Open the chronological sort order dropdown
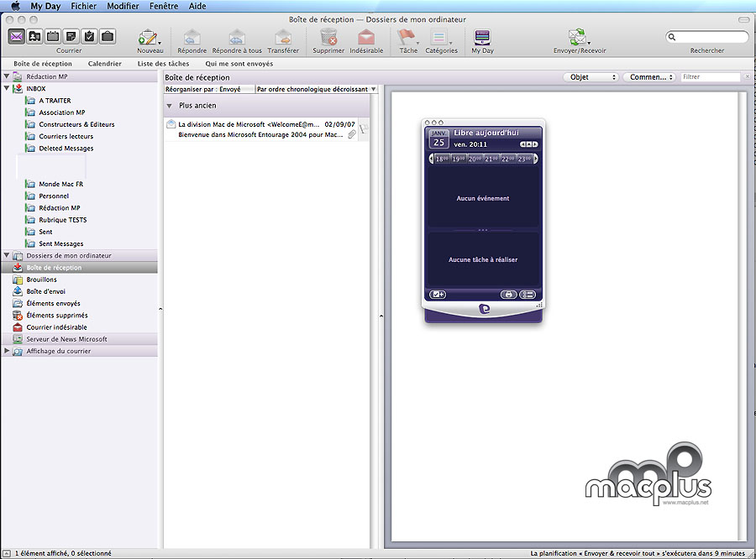Image resolution: width=756 pixels, height=559 pixels. (x=316, y=89)
